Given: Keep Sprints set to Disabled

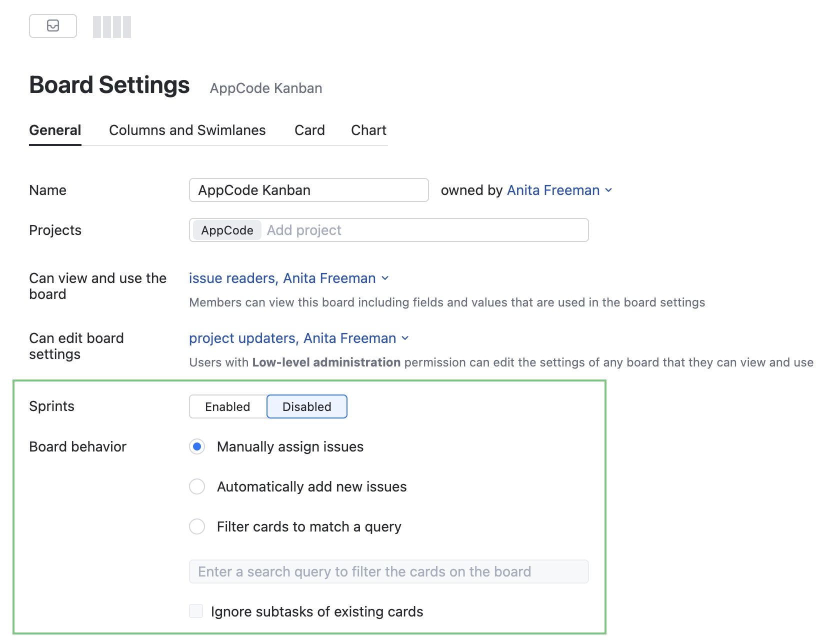Looking at the screenshot, I should (306, 406).
